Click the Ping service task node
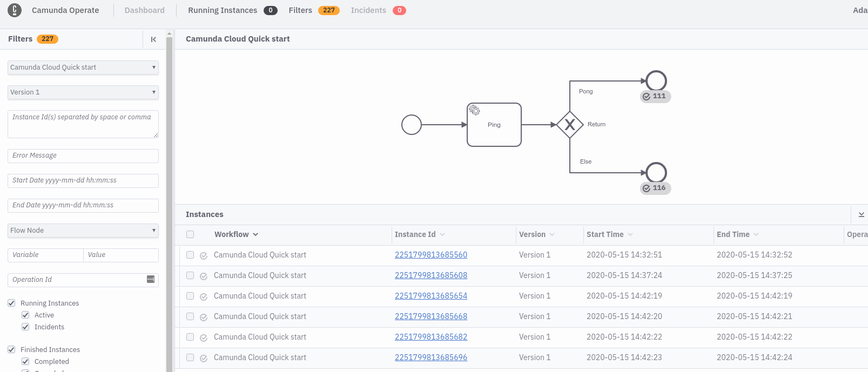868x372 pixels. pyautogui.click(x=494, y=125)
